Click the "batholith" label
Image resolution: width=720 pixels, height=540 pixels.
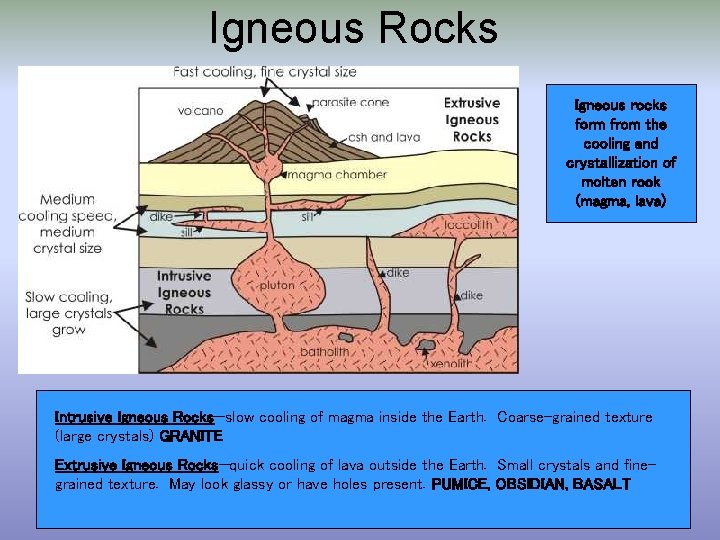pos(325,352)
